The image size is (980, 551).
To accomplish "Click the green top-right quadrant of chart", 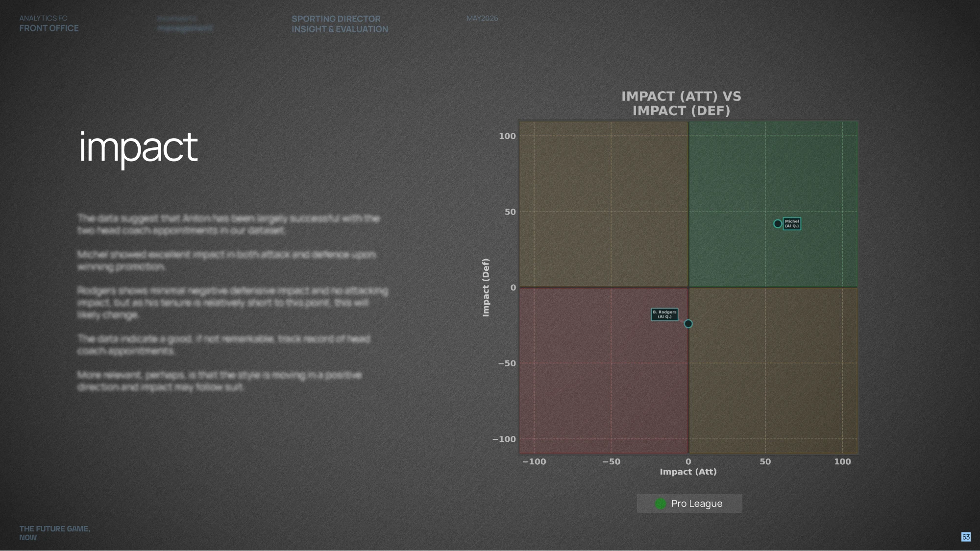I will click(773, 204).
